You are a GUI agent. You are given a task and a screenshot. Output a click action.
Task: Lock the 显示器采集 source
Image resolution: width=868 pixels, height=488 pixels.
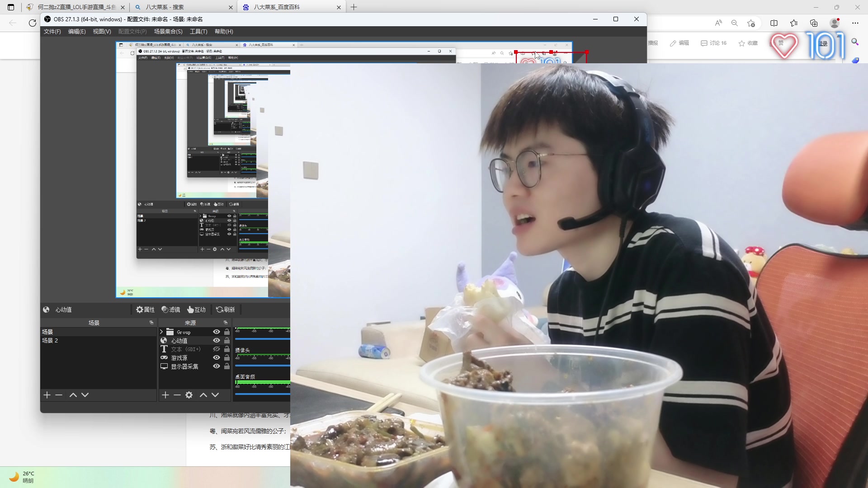tap(226, 366)
